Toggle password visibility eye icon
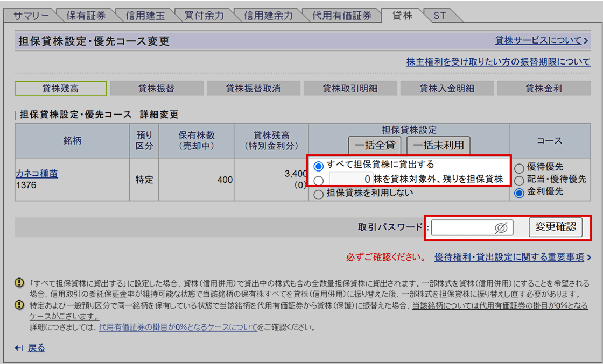 coord(501,228)
